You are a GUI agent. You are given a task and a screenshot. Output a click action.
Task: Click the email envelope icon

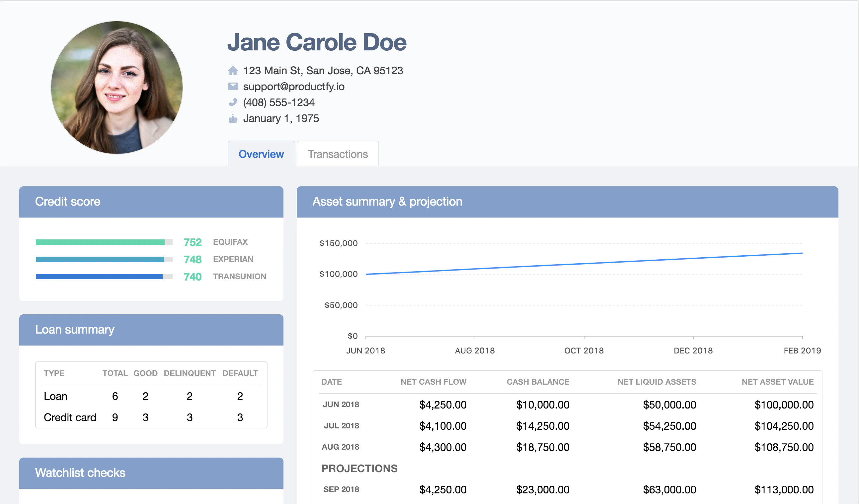[x=233, y=86]
